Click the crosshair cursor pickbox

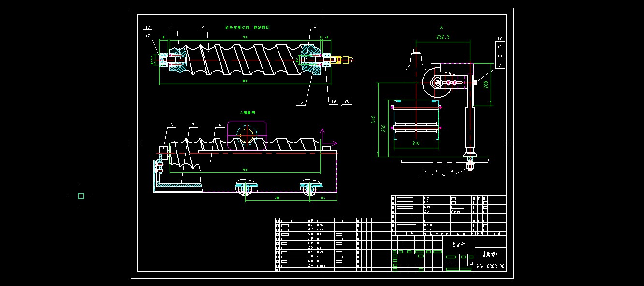coord(81,195)
